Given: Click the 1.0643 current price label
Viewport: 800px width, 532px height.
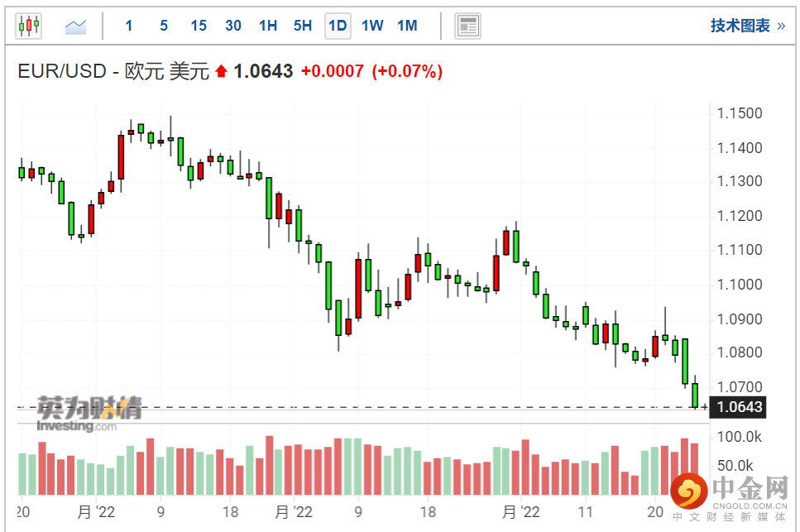Looking at the screenshot, I should pyautogui.click(x=740, y=407).
